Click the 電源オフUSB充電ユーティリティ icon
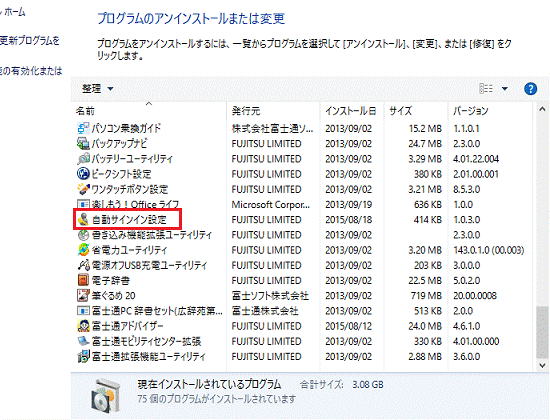Image resolution: width=550 pixels, height=420 pixels. coord(83,265)
